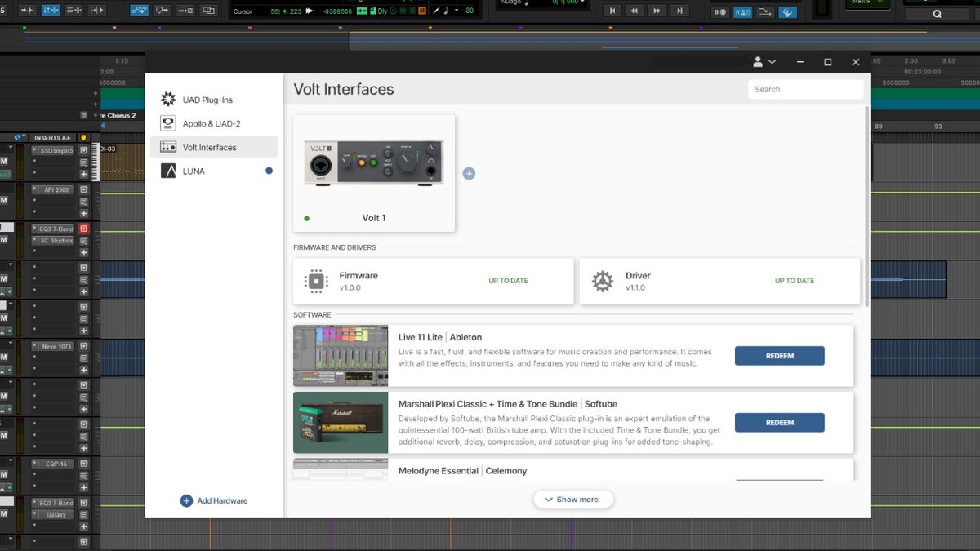Click the arrow button third in the timeline link group
This screenshot has width=980, height=551.
pyautogui.click(x=185, y=11)
